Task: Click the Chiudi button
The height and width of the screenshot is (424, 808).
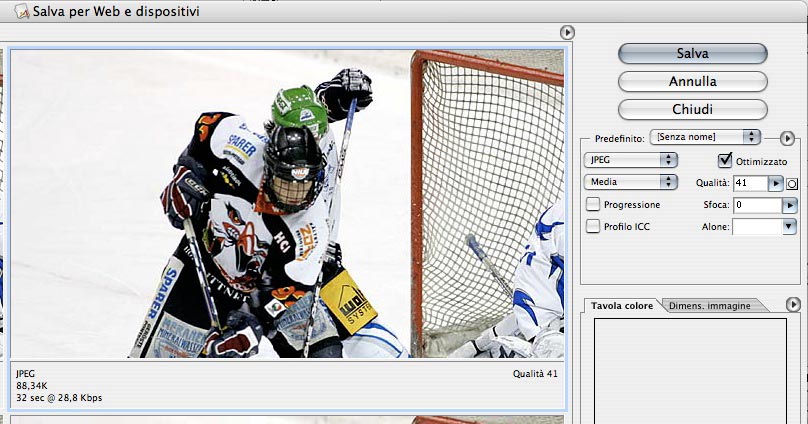Action: [x=692, y=109]
